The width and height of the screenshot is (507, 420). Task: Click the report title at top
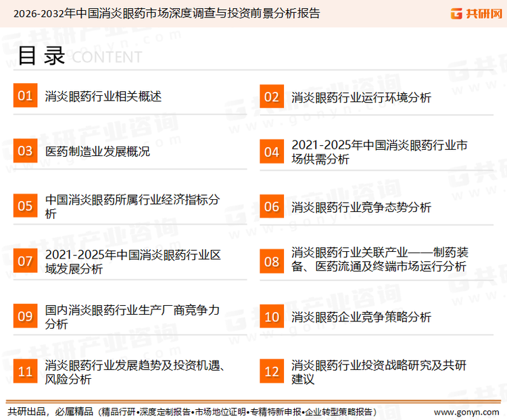[166, 13]
